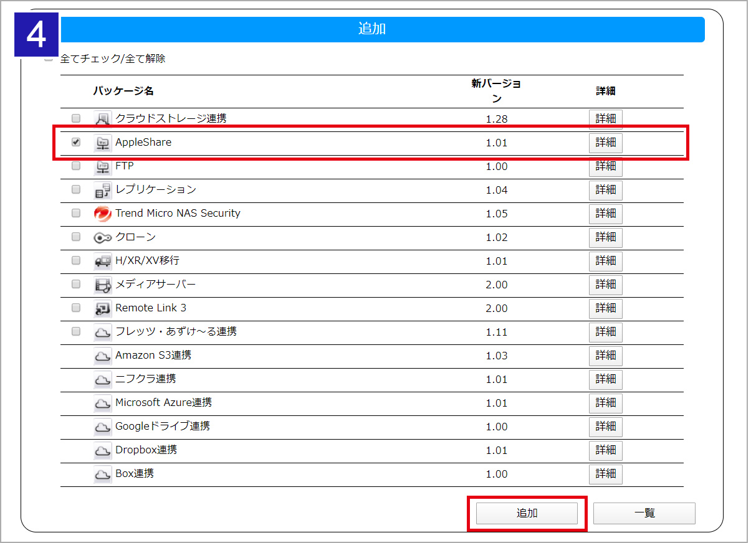
Task: Click the Amazon S3連携 cloud icon
Action: 102,356
